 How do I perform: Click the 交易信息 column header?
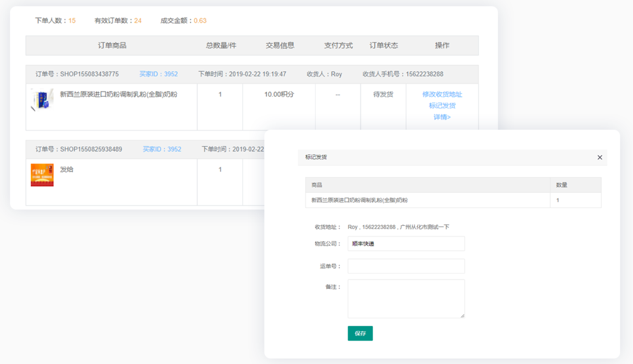point(280,45)
